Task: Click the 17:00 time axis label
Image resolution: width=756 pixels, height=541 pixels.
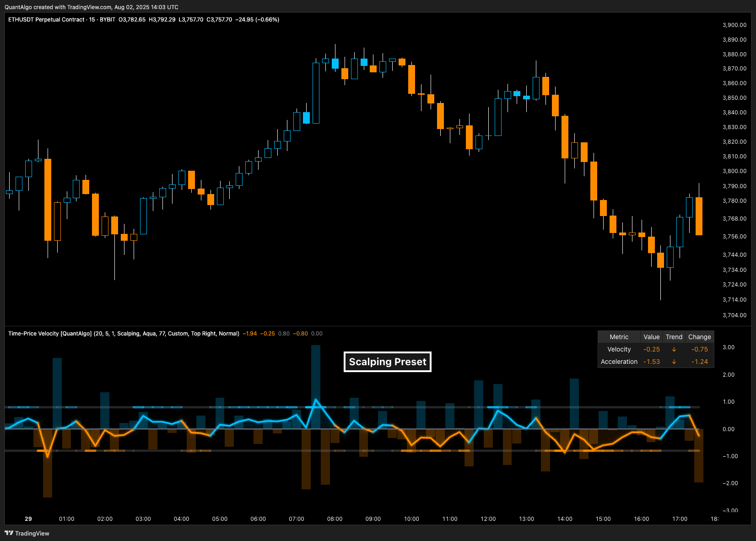Action: (x=680, y=519)
